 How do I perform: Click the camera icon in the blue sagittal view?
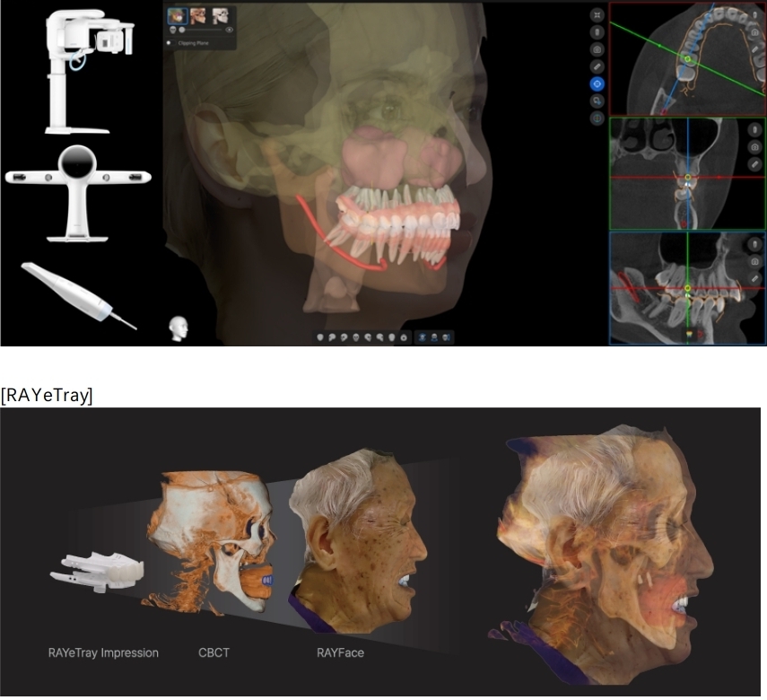click(754, 261)
